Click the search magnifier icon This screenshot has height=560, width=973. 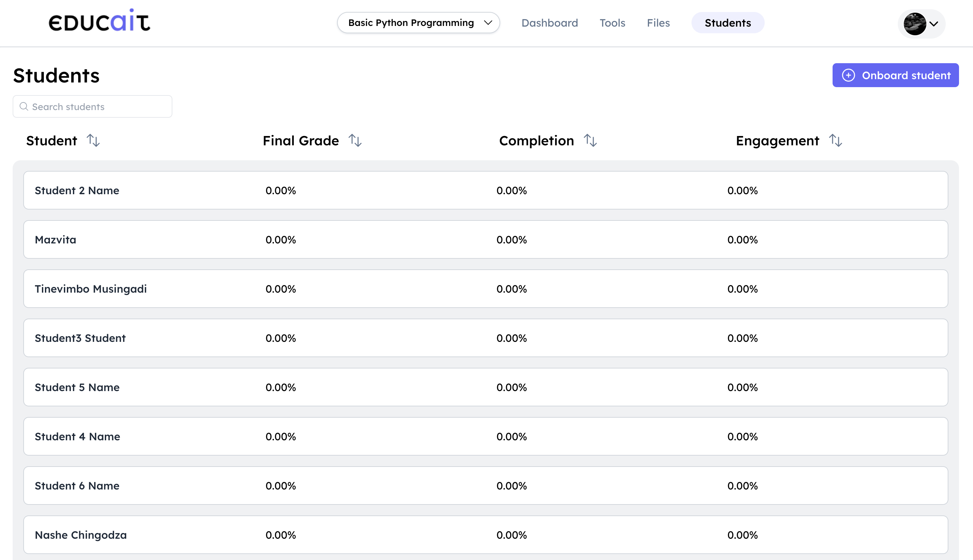tap(24, 106)
